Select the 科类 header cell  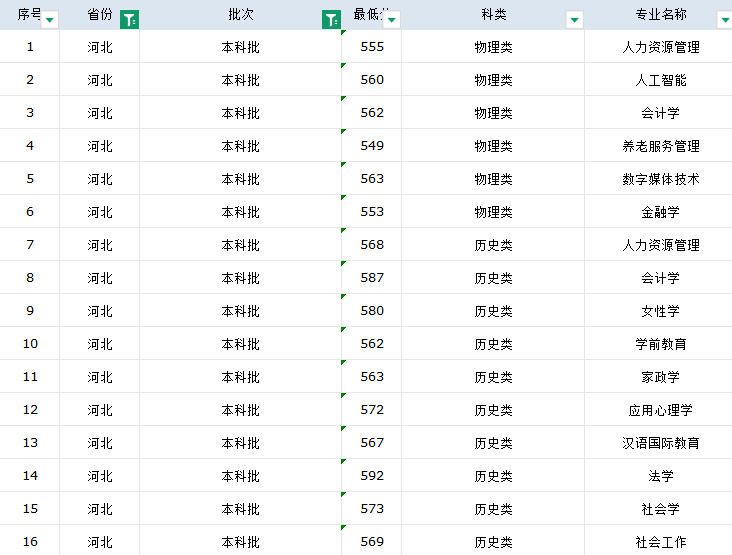pos(493,15)
